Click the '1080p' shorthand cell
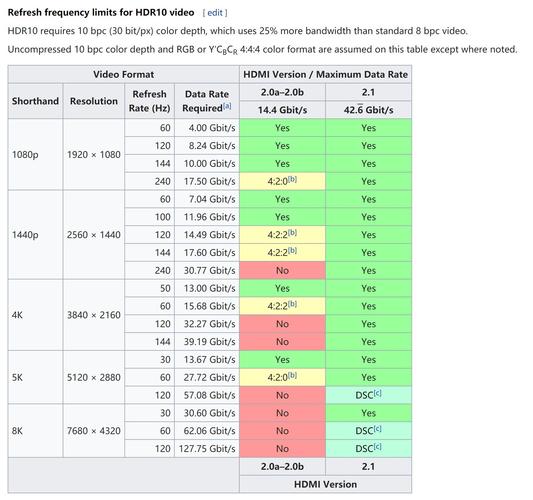 (35, 155)
